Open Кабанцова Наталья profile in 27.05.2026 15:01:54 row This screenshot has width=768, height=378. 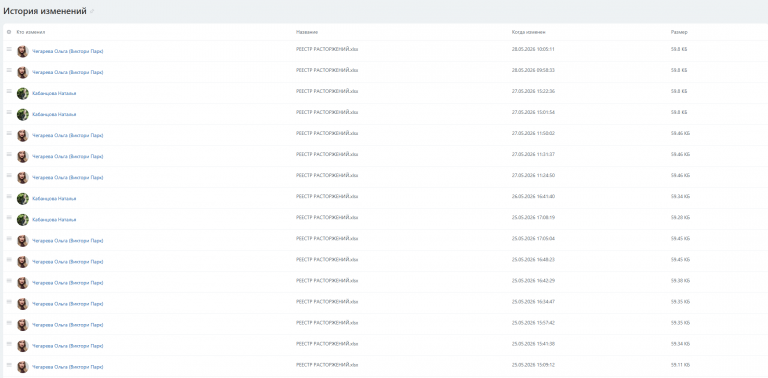tap(54, 115)
